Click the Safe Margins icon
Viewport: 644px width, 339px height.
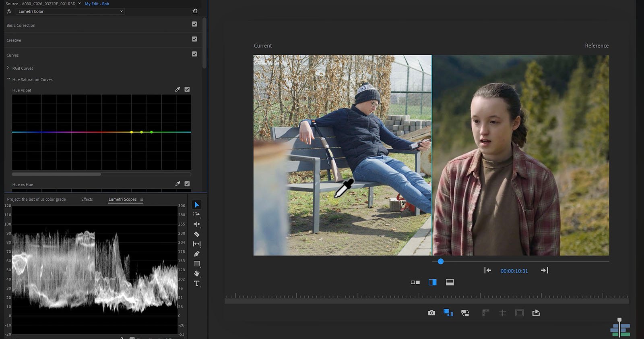[520, 313]
